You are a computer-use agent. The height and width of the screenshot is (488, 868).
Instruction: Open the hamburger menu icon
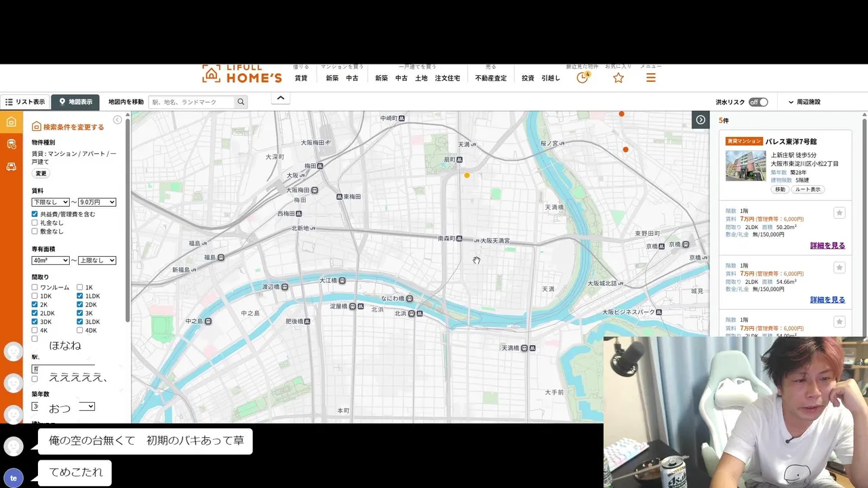pyautogui.click(x=650, y=78)
